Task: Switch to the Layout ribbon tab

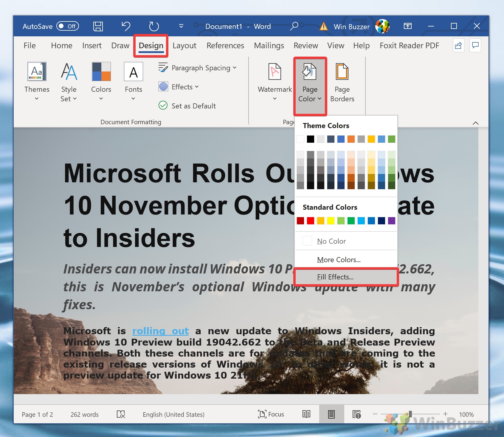Action: click(x=184, y=46)
